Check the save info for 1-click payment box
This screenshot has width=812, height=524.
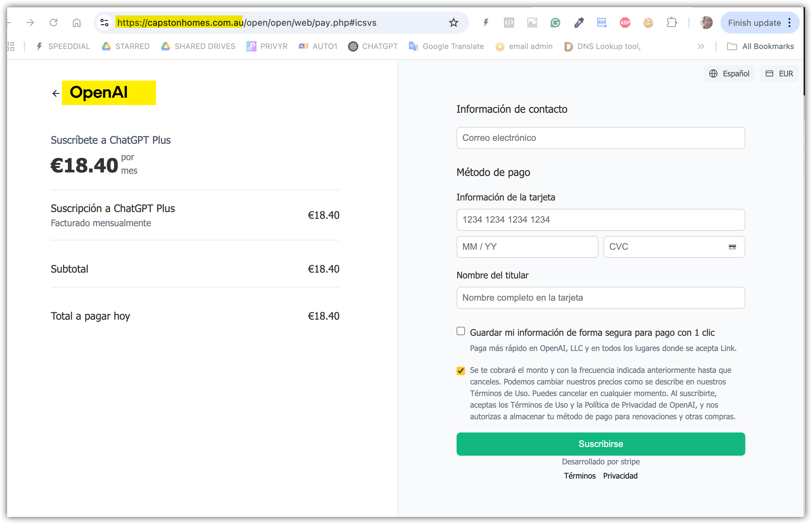[460, 331]
